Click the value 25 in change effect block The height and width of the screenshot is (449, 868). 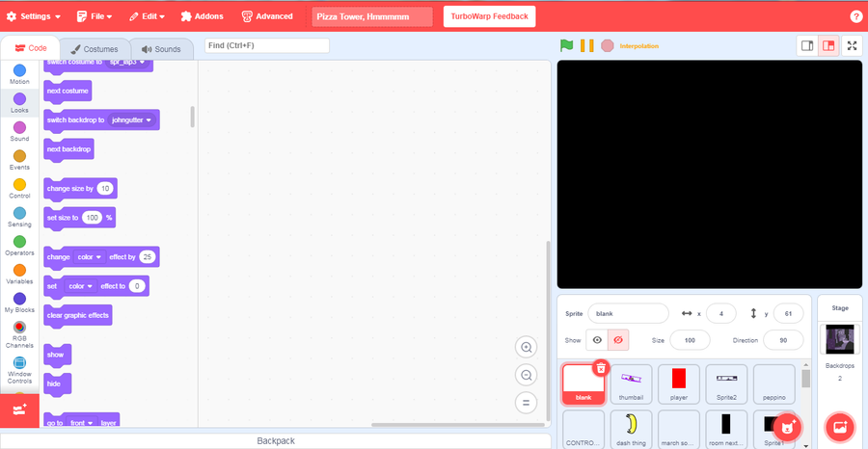147,257
